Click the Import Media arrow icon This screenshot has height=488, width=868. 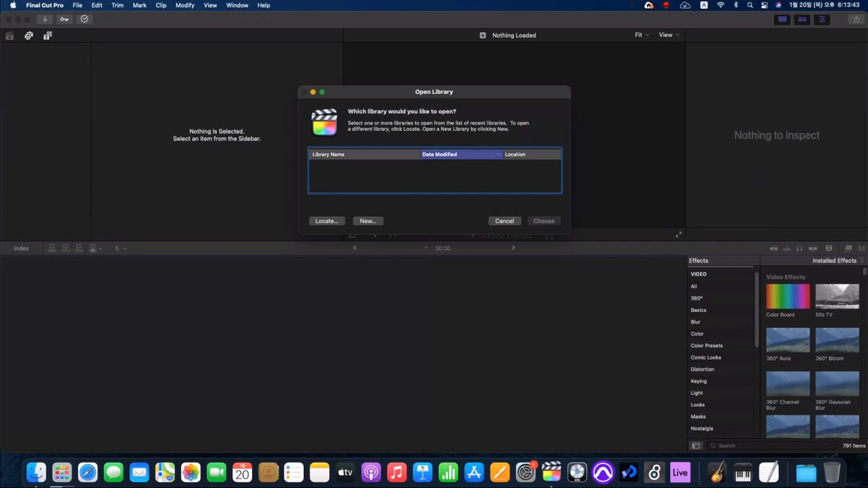[x=45, y=19]
